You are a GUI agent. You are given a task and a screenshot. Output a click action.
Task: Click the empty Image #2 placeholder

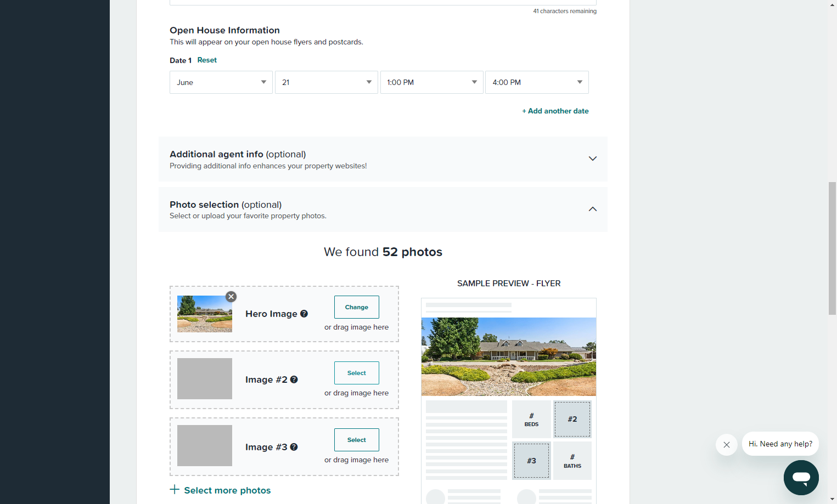click(205, 378)
